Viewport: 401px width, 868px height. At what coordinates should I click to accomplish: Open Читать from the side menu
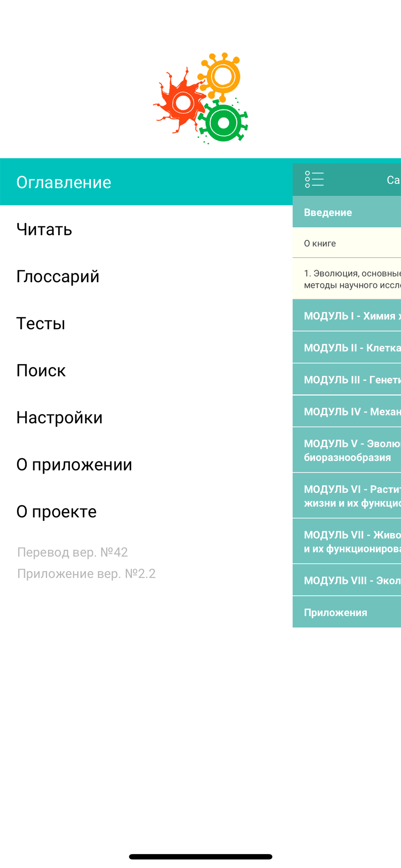point(146,229)
